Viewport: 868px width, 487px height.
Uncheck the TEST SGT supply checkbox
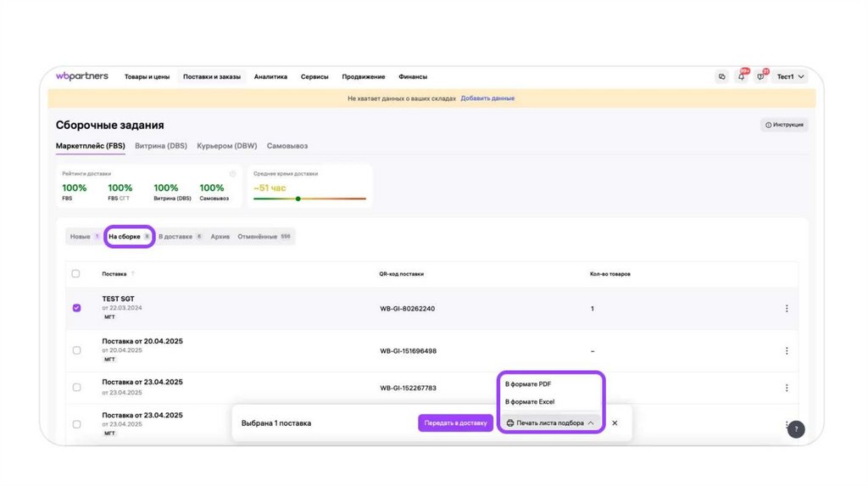(x=76, y=308)
